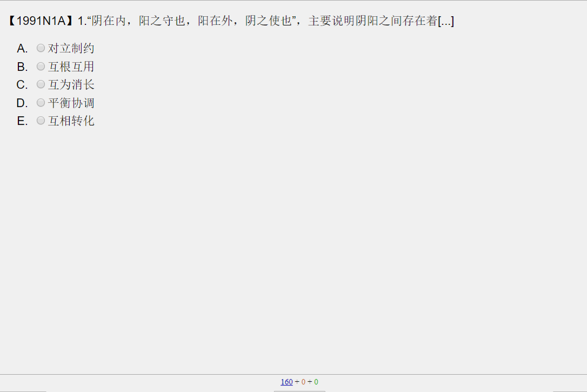
Task: Click the letter D. option marker
Action: (22, 103)
